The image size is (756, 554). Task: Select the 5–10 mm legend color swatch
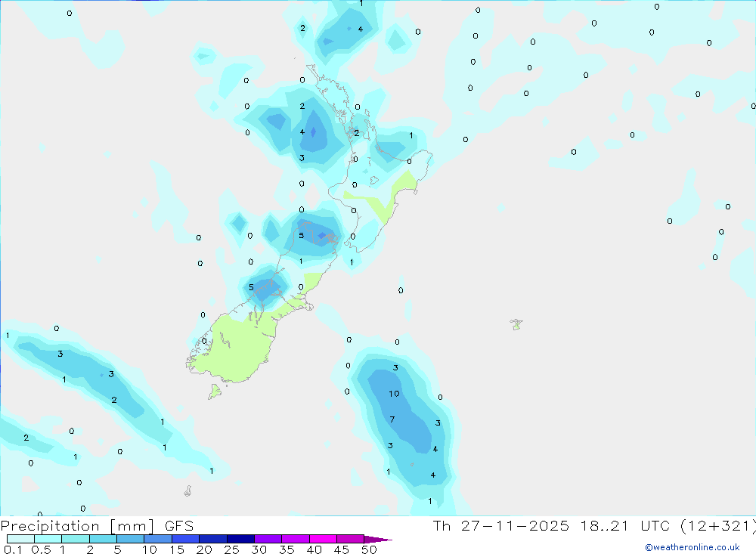click(131, 539)
